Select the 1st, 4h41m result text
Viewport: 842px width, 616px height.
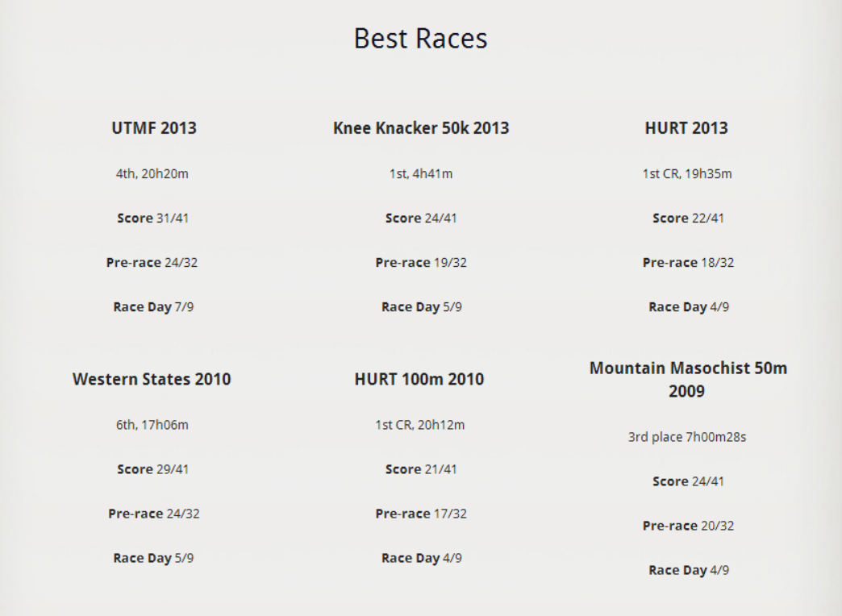(x=420, y=173)
